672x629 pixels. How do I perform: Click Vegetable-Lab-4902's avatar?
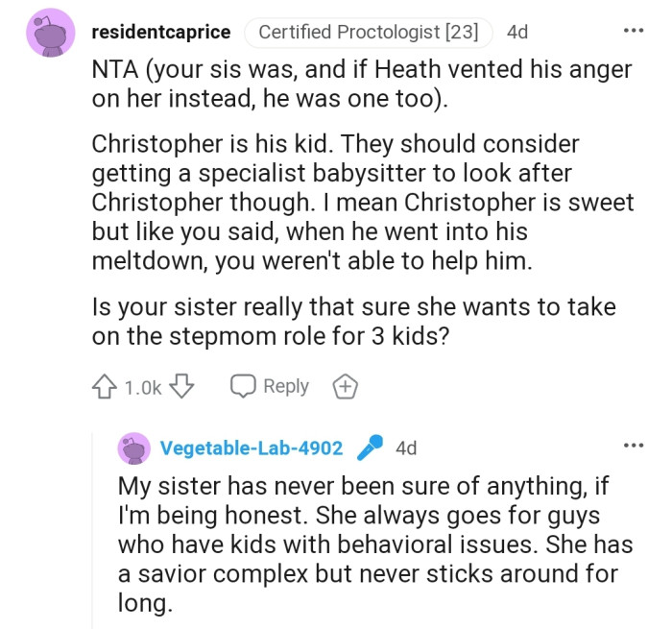tap(135, 448)
